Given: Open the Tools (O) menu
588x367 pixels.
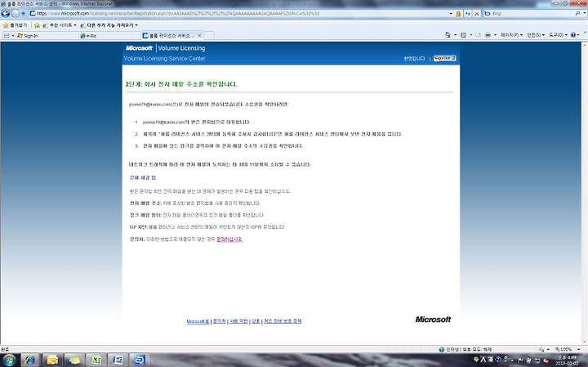Looking at the screenshot, I should pyautogui.click(x=558, y=35).
